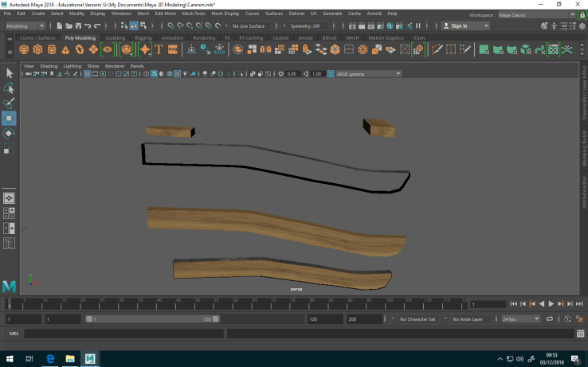588x367 pixels.
Task: Open the Mesh Tools menu
Action: 194,14
